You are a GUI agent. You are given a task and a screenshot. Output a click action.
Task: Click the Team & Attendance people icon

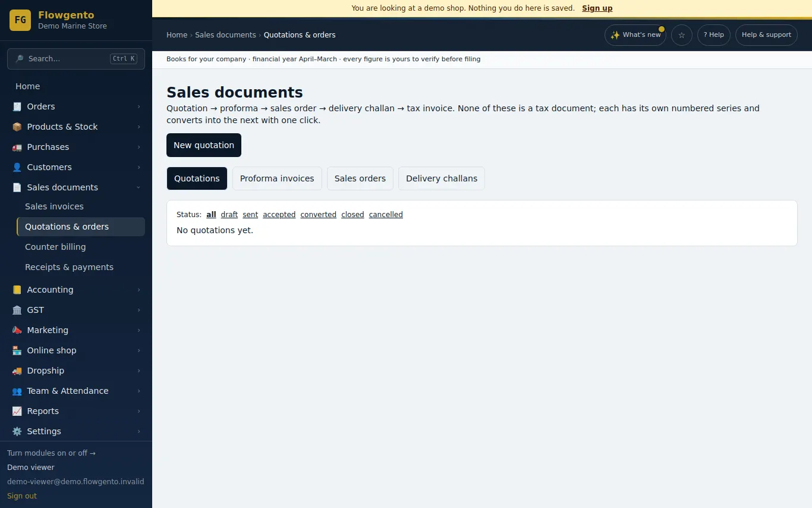tap(17, 391)
